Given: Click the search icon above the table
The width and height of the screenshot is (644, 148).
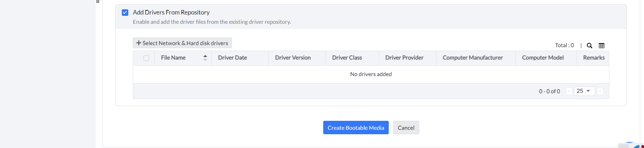Looking at the screenshot, I should click(x=589, y=45).
